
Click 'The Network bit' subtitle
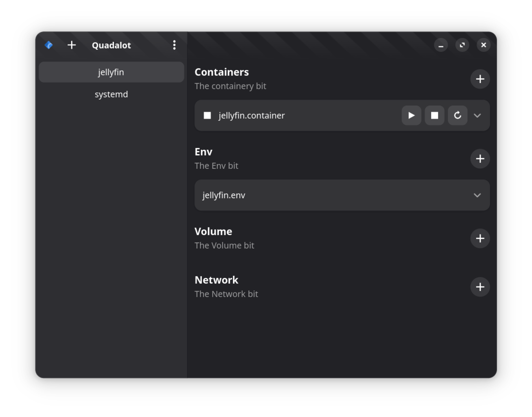tap(226, 294)
